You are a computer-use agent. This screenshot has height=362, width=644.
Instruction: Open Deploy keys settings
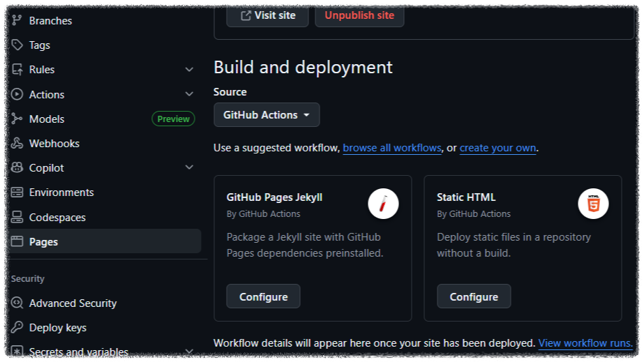tap(57, 328)
